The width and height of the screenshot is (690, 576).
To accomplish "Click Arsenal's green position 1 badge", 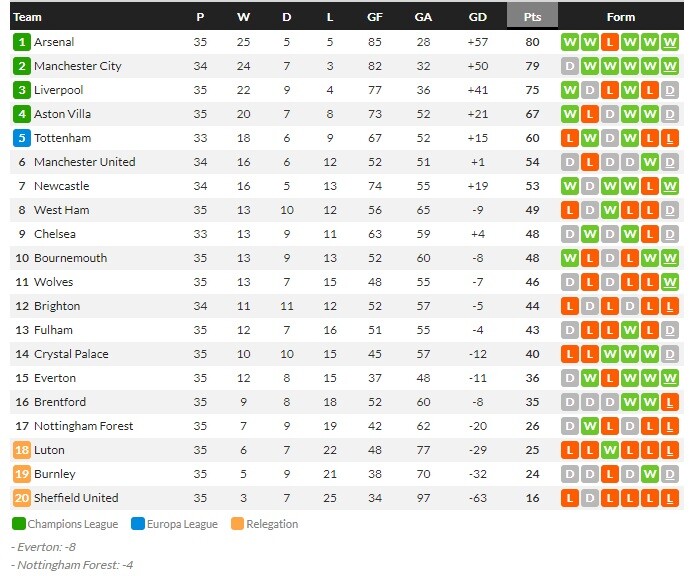I will [22, 42].
